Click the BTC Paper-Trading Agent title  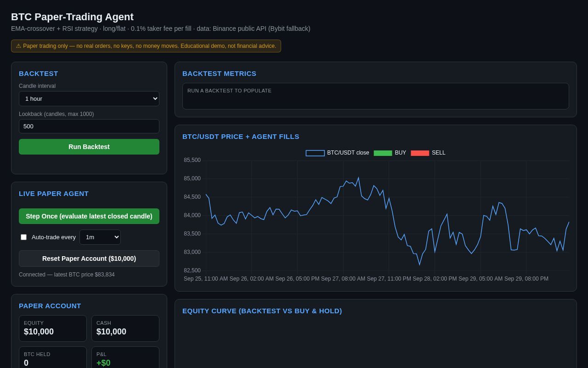[x=72, y=17]
